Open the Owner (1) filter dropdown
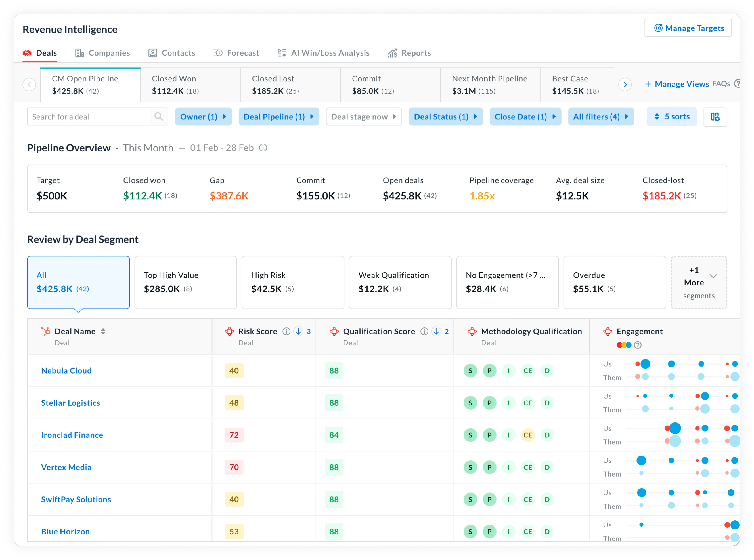This screenshot has height=560, width=754. (x=203, y=117)
